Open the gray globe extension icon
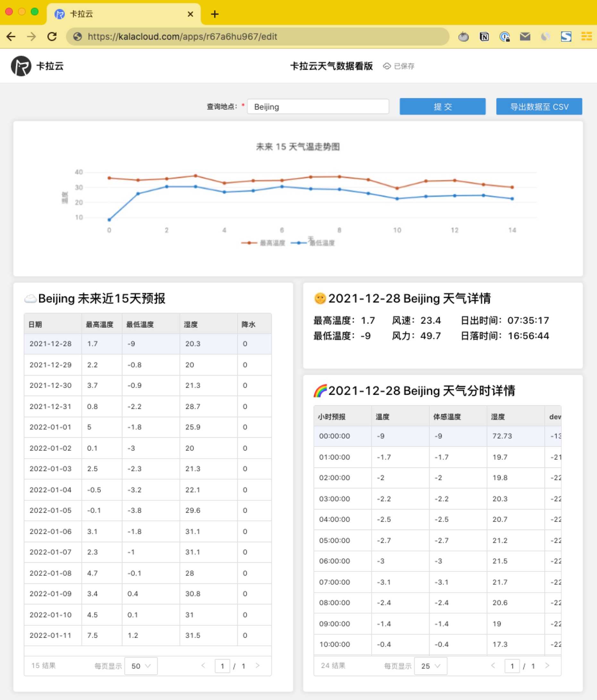597x700 pixels. pyautogui.click(x=545, y=37)
